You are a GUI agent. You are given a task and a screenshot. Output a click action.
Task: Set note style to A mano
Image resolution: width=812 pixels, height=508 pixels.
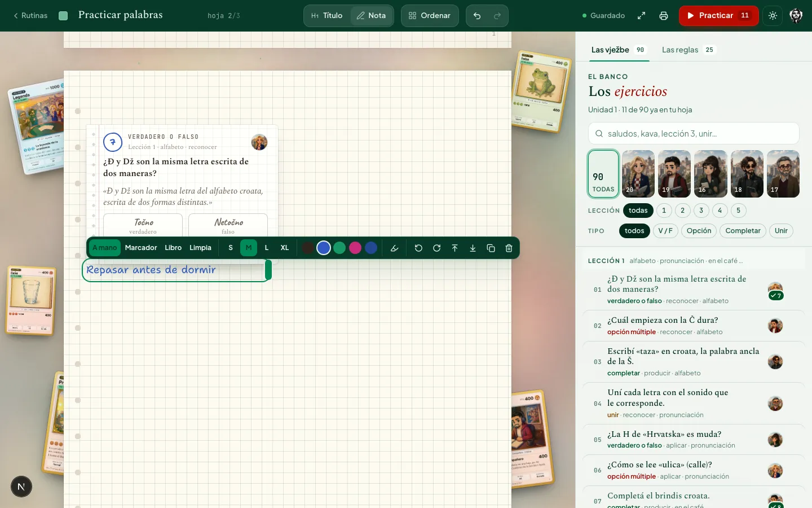105,248
